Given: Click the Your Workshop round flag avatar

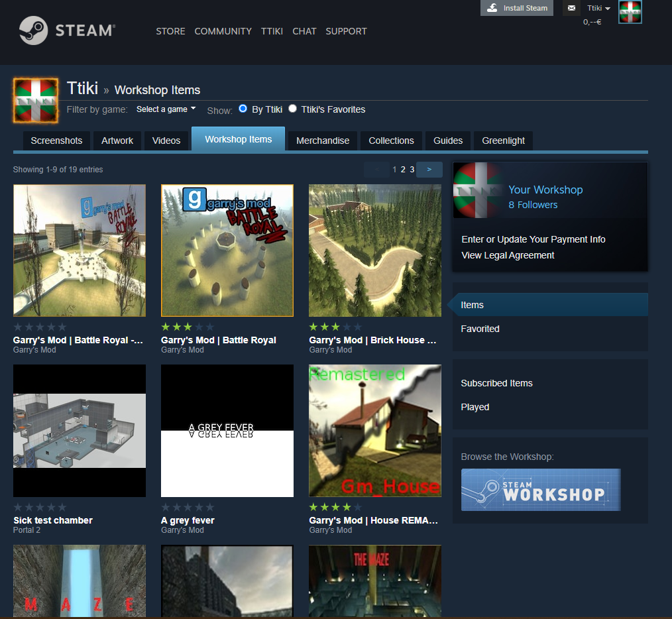Looking at the screenshot, I should pos(476,190).
